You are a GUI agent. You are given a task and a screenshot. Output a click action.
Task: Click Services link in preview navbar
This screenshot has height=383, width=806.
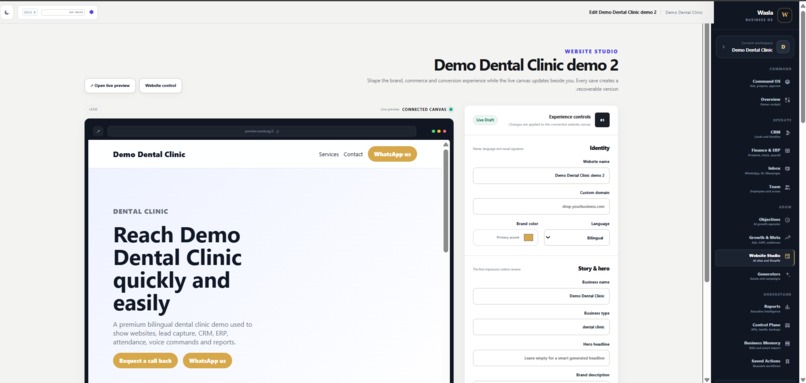click(329, 154)
